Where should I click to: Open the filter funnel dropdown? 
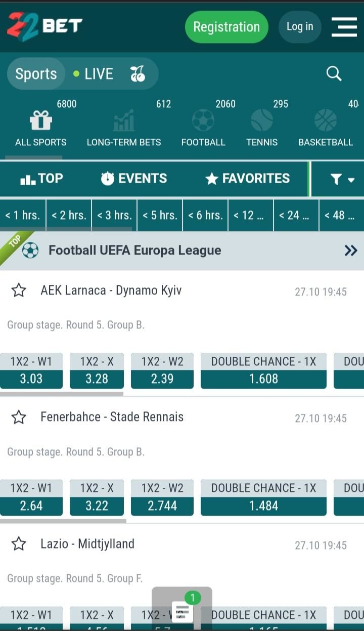coord(342,179)
